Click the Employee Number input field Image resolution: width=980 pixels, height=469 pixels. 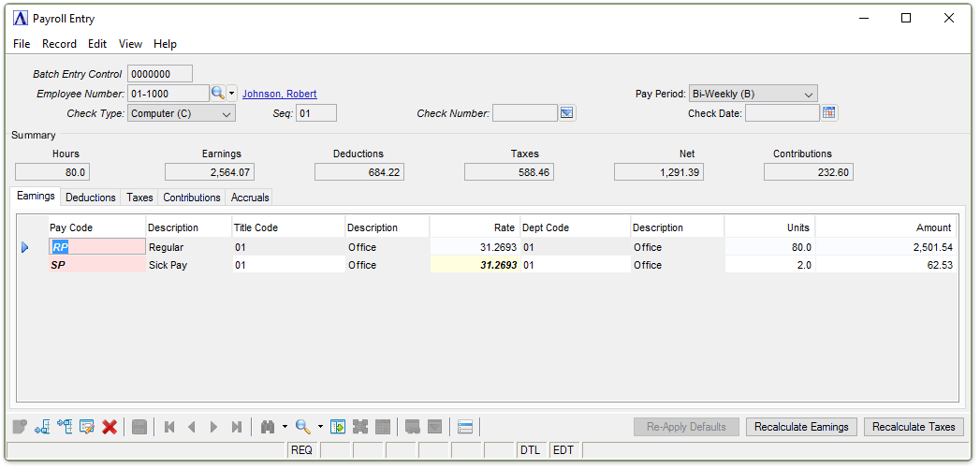168,94
